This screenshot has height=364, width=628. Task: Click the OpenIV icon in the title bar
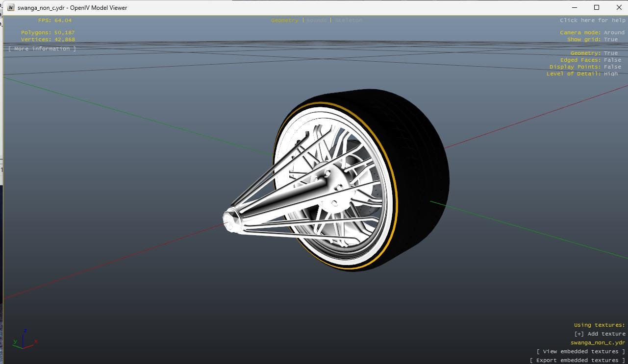tap(10, 7)
